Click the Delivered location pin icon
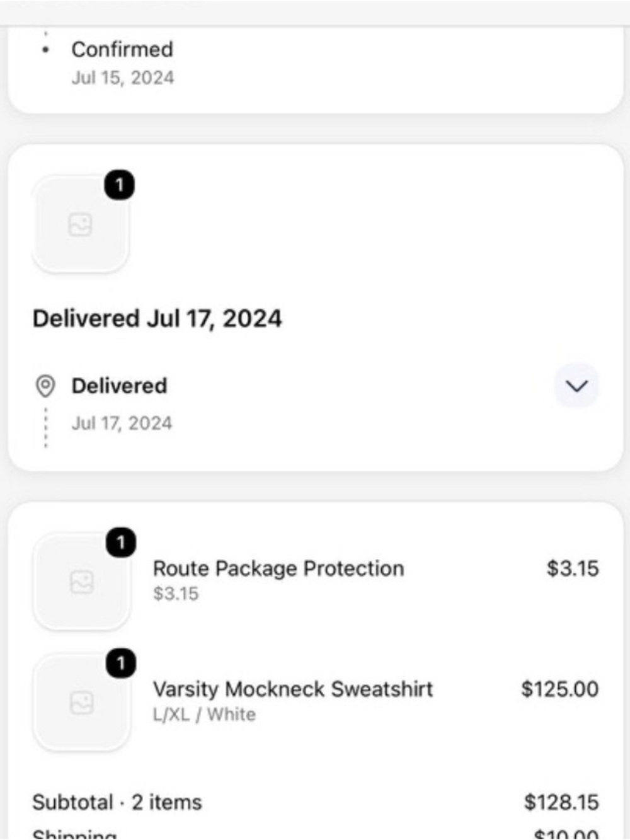The height and width of the screenshot is (840, 630). coord(45,386)
